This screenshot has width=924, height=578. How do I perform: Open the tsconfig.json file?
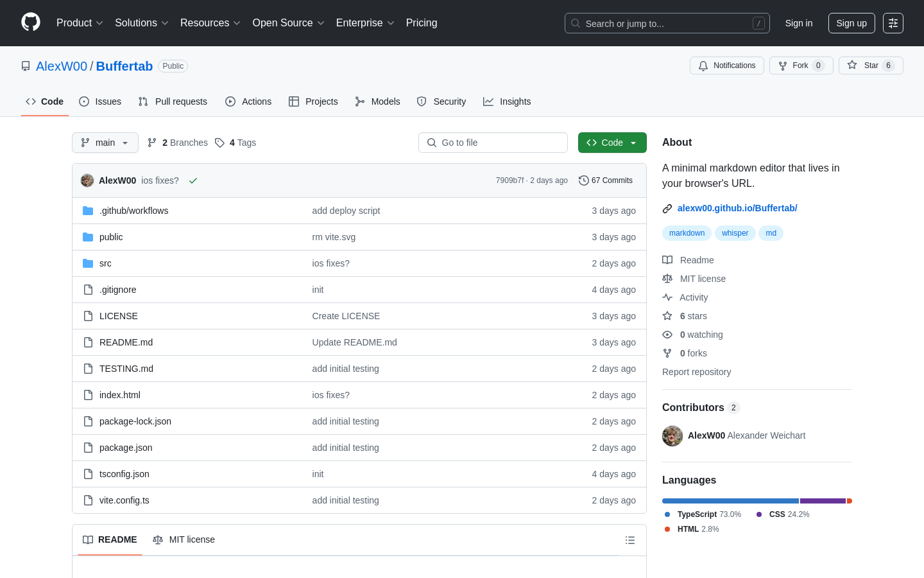(124, 474)
